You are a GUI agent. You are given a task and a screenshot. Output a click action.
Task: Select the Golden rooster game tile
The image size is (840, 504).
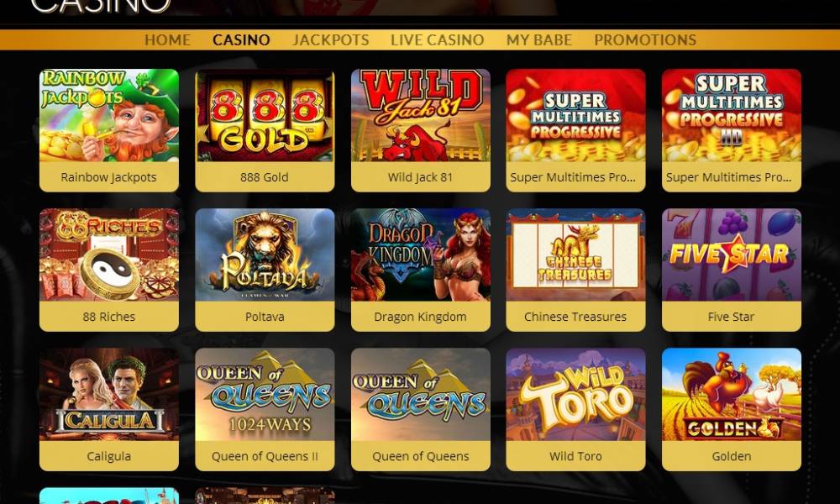(x=732, y=395)
